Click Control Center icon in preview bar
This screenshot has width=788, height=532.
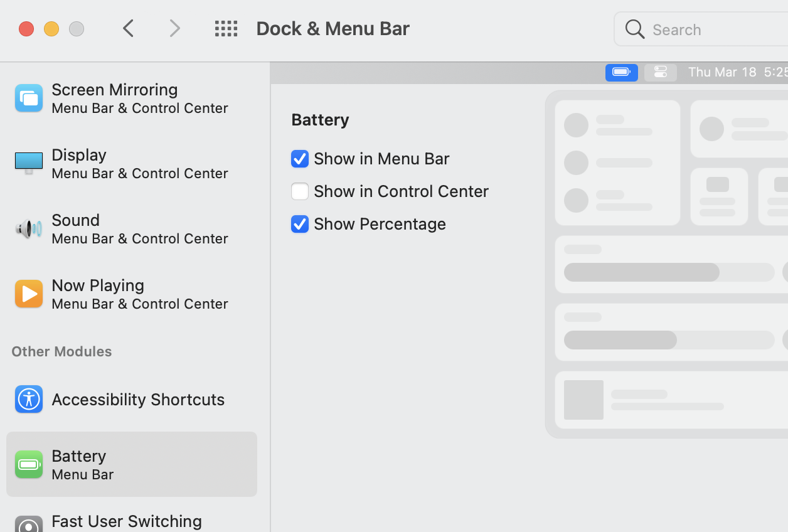click(x=660, y=72)
